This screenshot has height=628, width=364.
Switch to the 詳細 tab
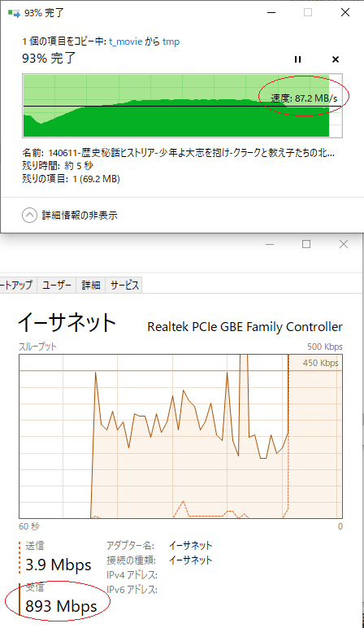(x=91, y=285)
